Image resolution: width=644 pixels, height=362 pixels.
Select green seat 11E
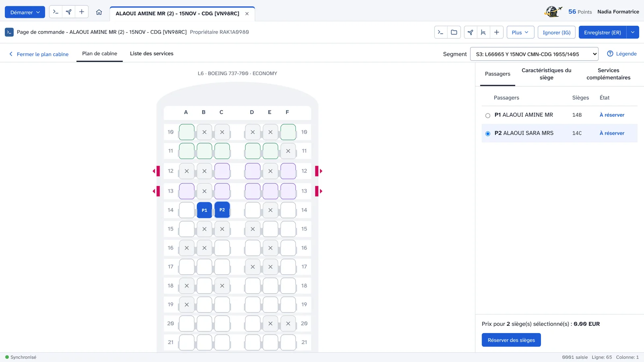coord(270,151)
